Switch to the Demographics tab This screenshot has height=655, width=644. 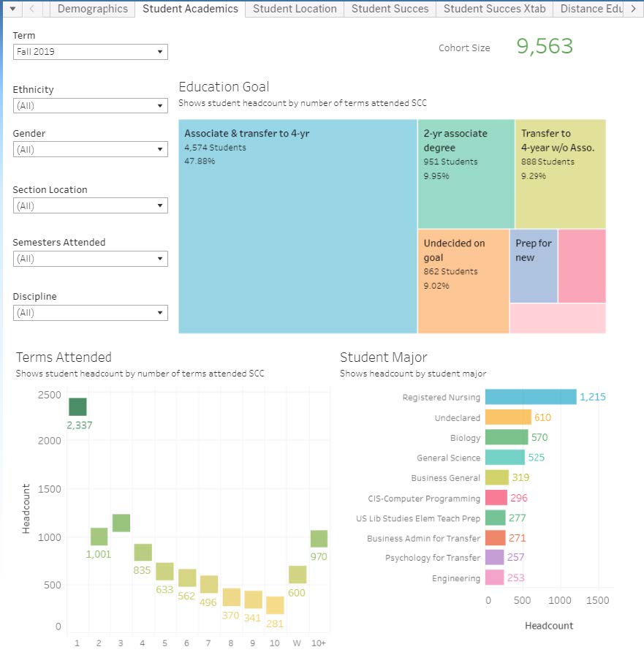click(x=92, y=9)
